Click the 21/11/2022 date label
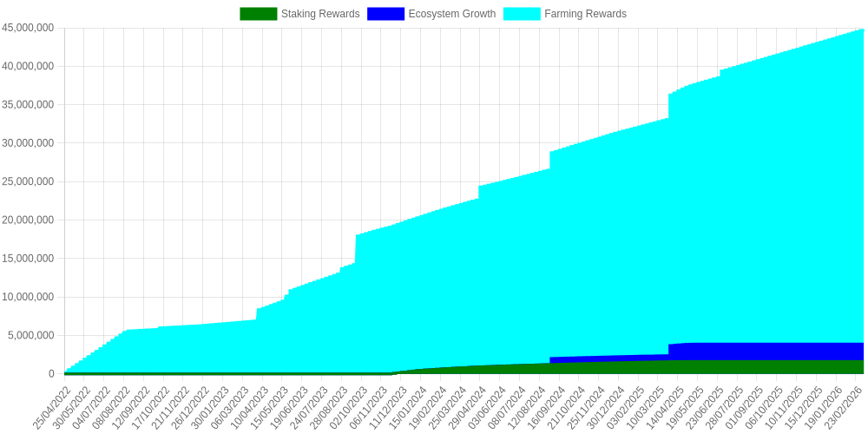Viewport: 868px width, 434px height. pyautogui.click(x=169, y=409)
